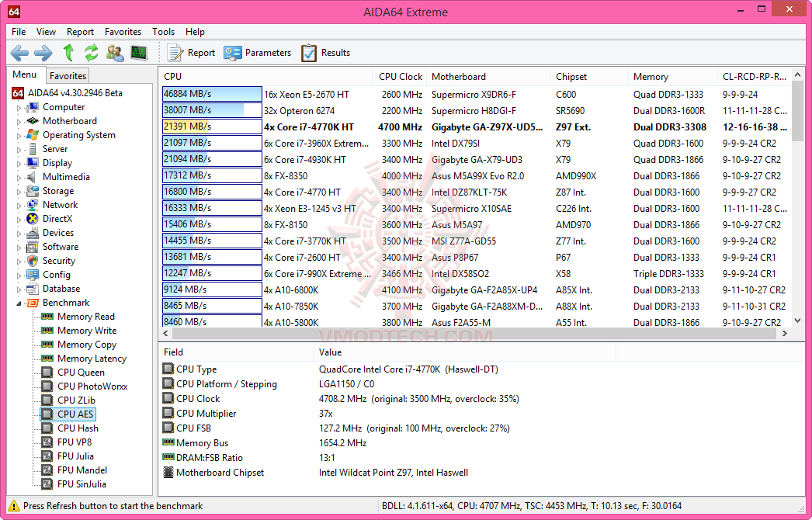Viewport: 812px width, 520px height.
Task: Click vertical scrollbar down arrow of results
Action: coord(797,321)
